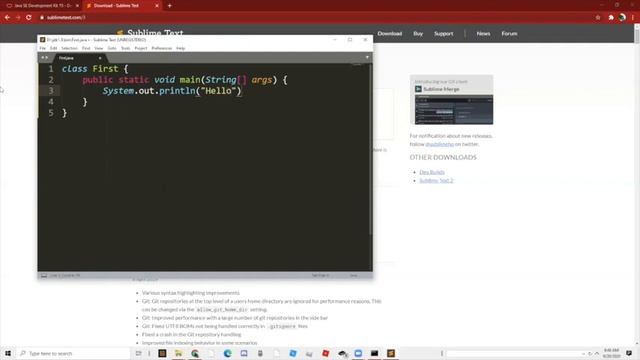640x360 pixels.
Task: Click the Sublime Merge title link
Action: tap(441, 89)
